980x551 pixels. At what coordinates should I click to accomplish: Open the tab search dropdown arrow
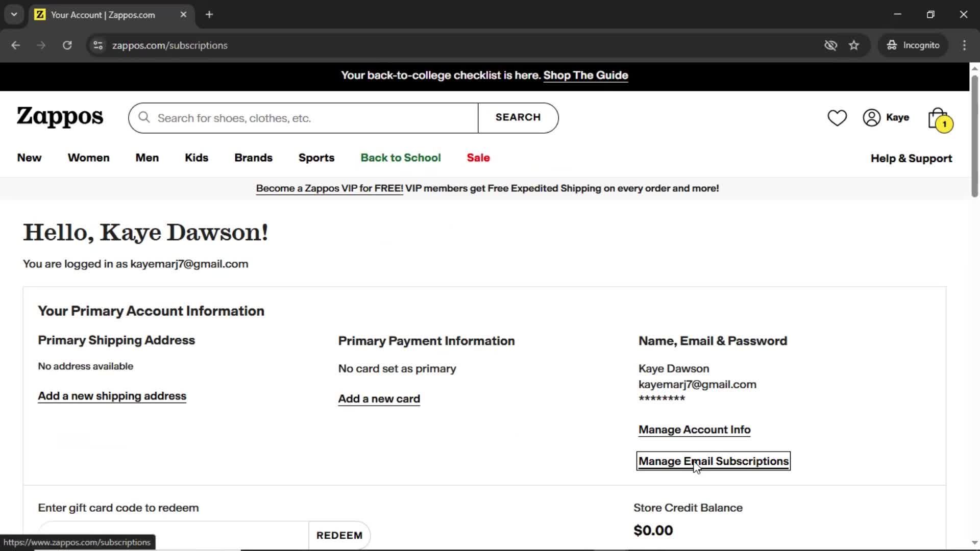[x=14, y=14]
